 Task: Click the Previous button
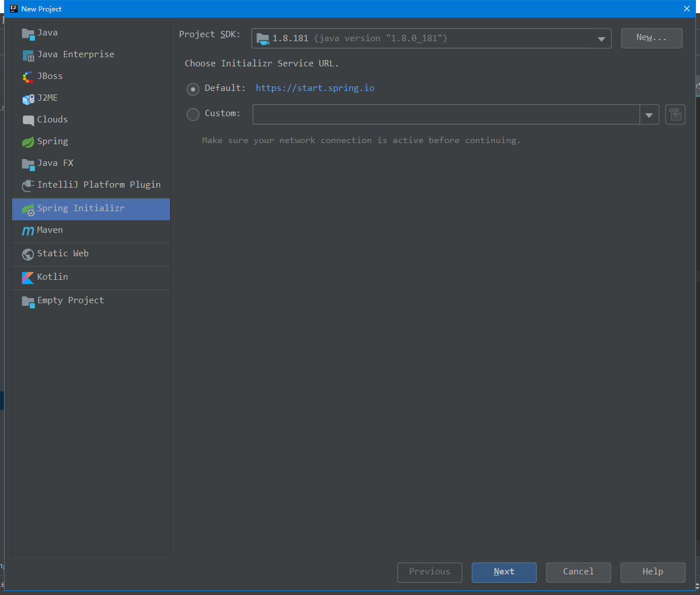point(429,572)
